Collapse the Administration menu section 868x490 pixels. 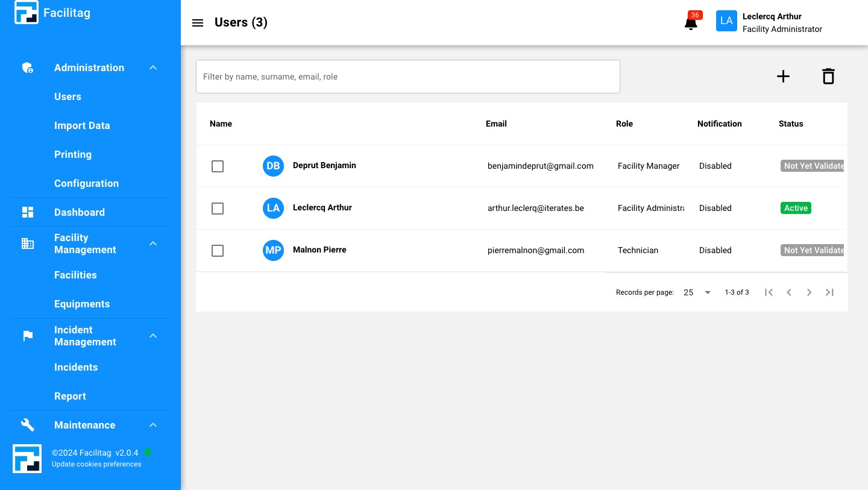(x=153, y=68)
